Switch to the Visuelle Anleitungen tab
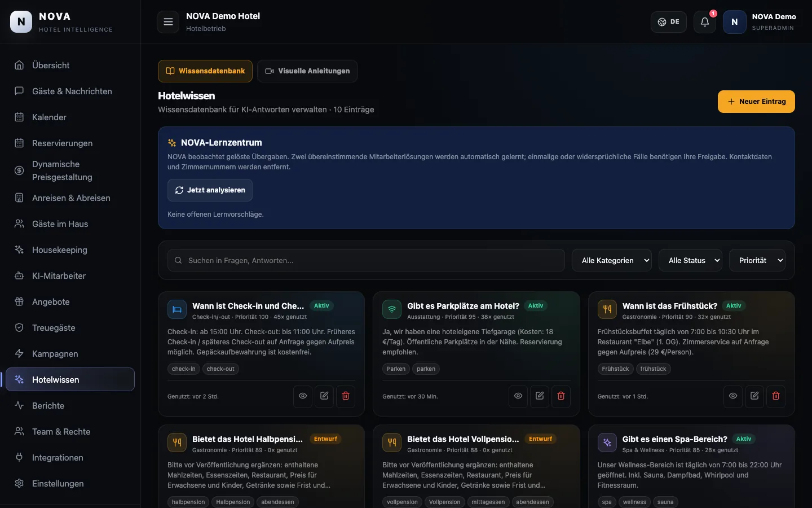The height and width of the screenshot is (508, 812). click(x=307, y=71)
